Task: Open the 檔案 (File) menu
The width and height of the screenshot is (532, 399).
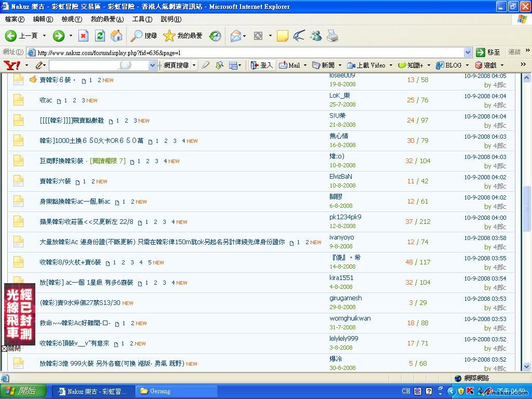Action: click(x=15, y=19)
